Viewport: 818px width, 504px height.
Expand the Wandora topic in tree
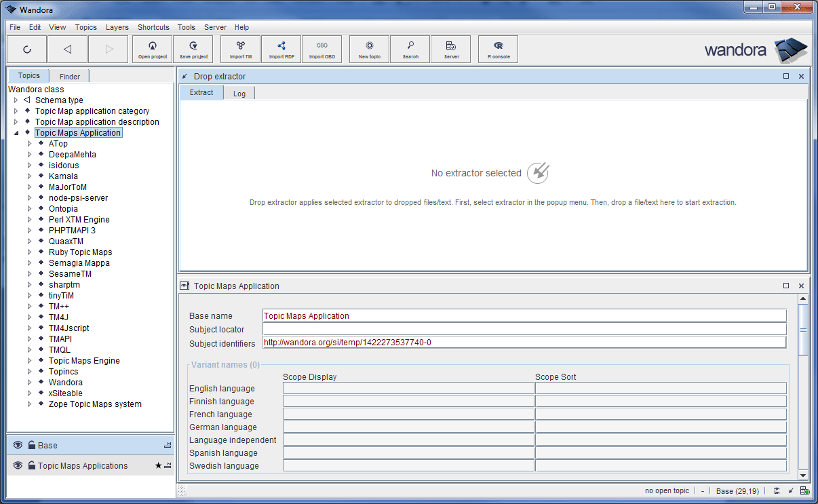[30, 383]
